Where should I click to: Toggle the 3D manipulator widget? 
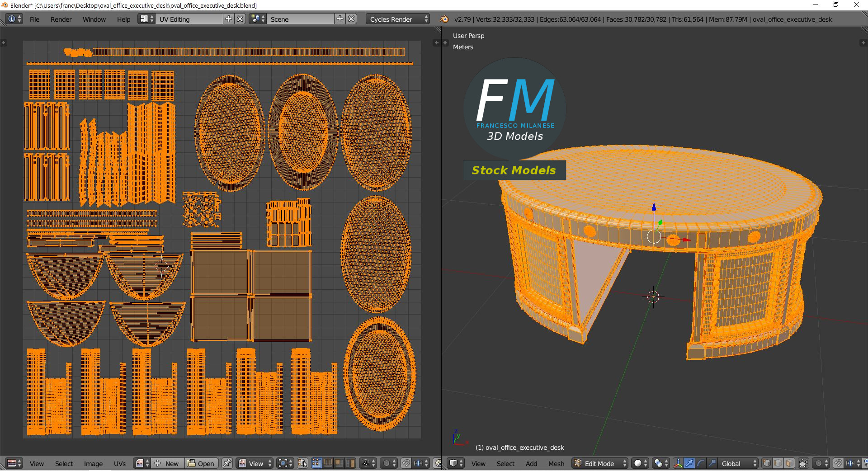(x=678, y=463)
